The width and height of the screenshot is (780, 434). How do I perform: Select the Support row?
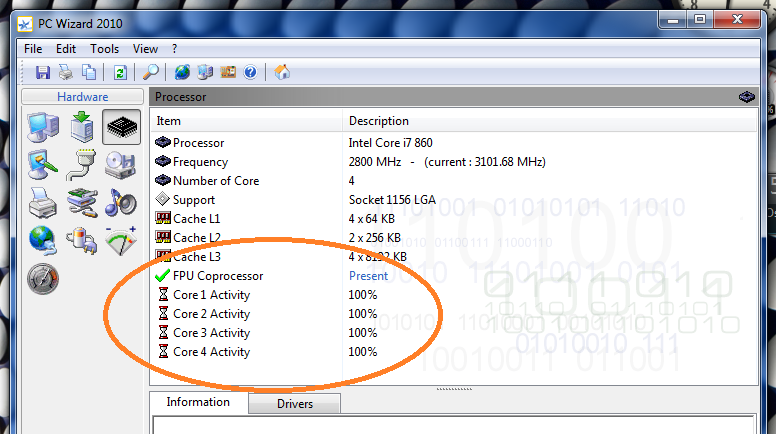(454, 200)
